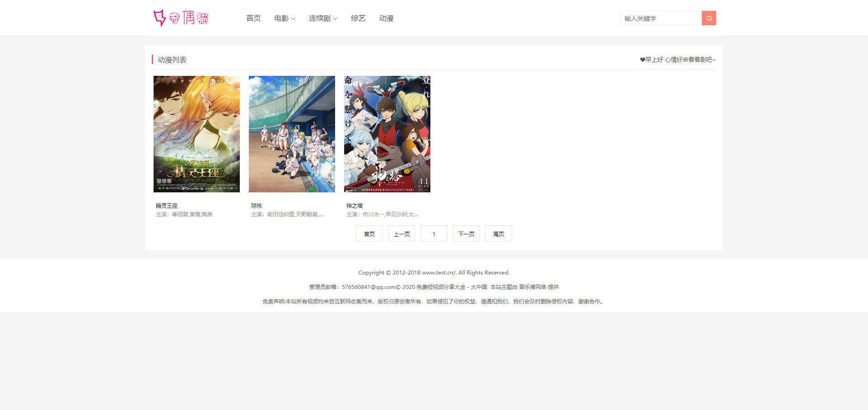Click the 尾页 pagination button
The height and width of the screenshot is (410, 868).
pos(499,233)
